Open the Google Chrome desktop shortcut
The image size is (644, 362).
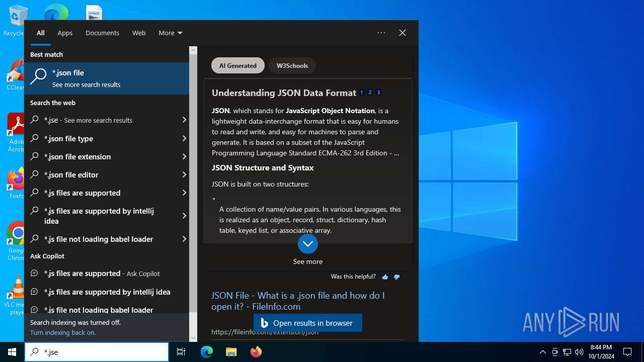[16, 241]
